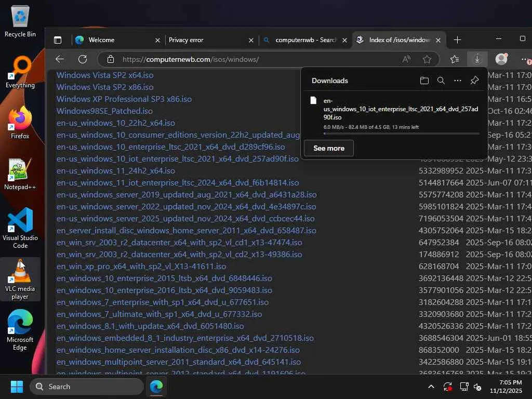Open en_windows_7_ultimate_with_sp1 link
The width and height of the screenshot is (532, 399).
[x=159, y=314]
